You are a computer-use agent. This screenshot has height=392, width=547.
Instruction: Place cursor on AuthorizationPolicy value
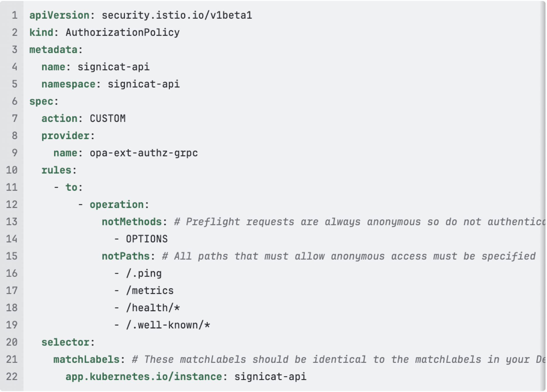[x=122, y=32]
